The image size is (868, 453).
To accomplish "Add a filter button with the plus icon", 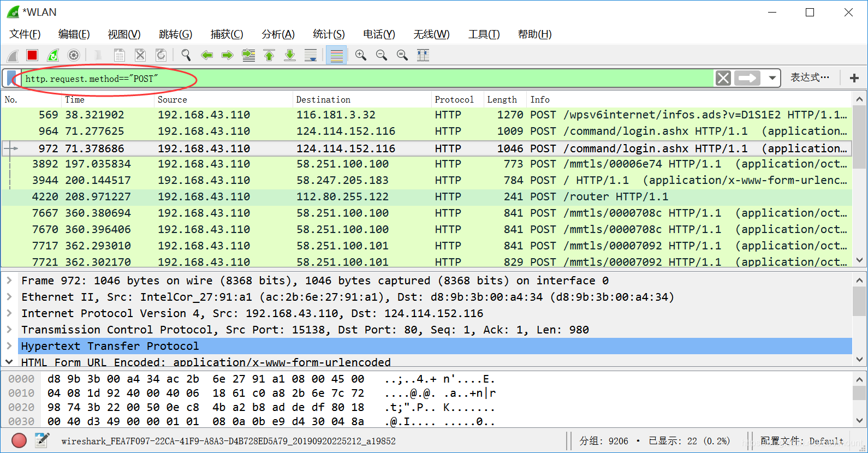I will [x=854, y=78].
